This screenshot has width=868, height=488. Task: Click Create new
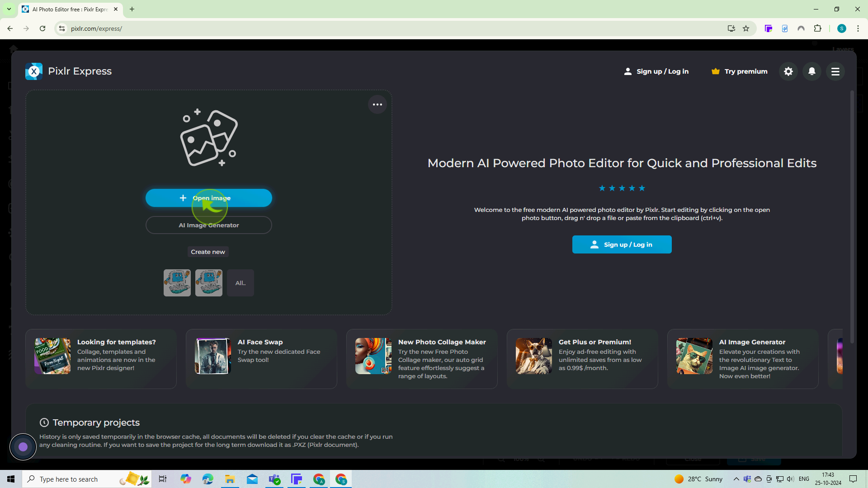tap(208, 252)
